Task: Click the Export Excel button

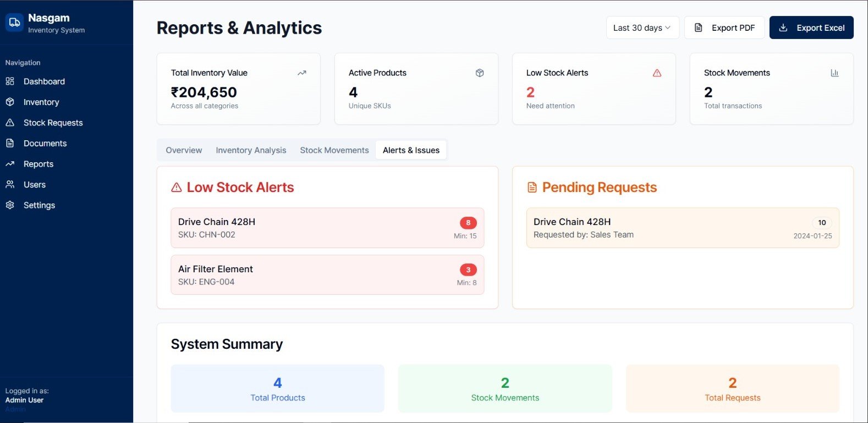Action: tap(811, 28)
